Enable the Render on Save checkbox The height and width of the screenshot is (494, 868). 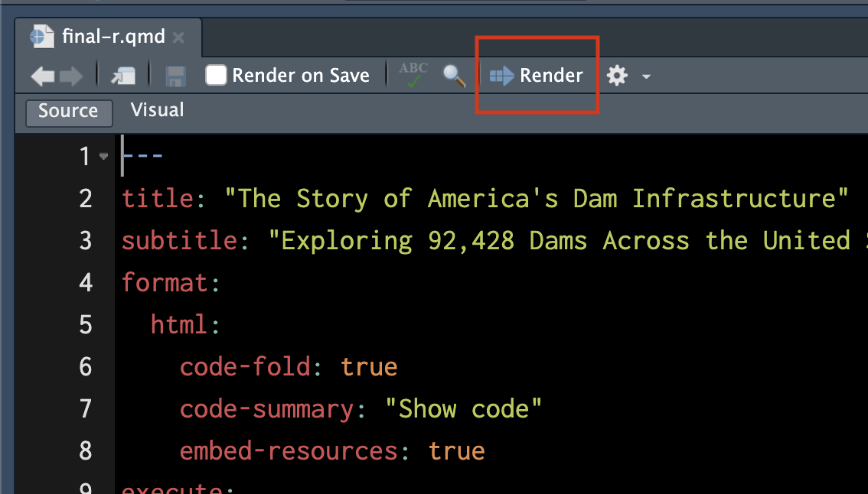click(x=216, y=76)
